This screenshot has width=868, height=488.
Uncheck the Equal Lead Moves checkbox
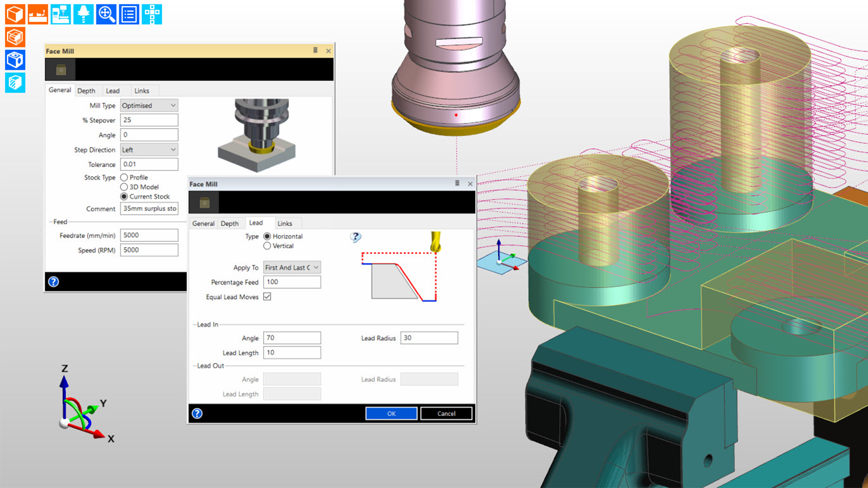coord(267,296)
